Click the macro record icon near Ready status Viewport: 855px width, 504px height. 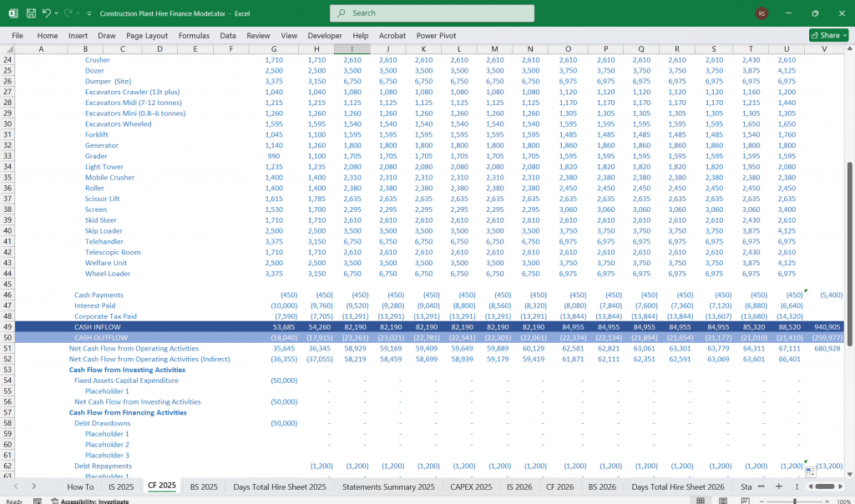click(x=37, y=501)
